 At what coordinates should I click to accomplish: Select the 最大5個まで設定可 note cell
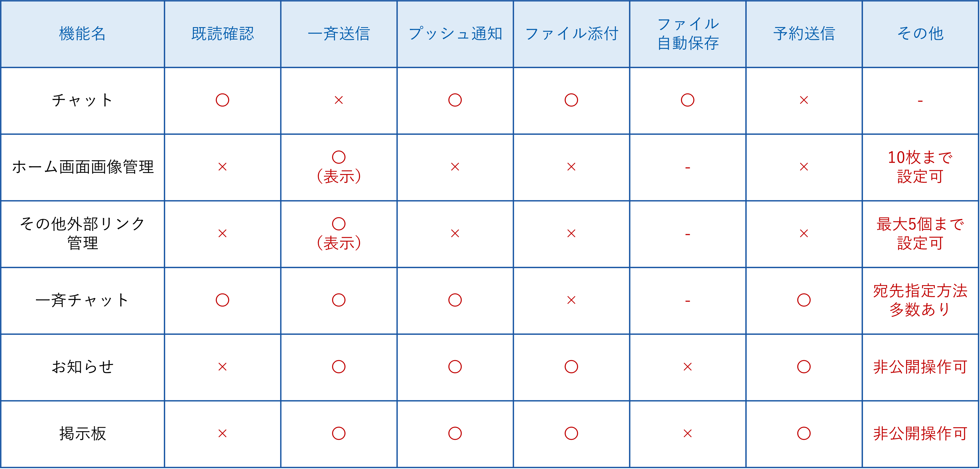(920, 233)
